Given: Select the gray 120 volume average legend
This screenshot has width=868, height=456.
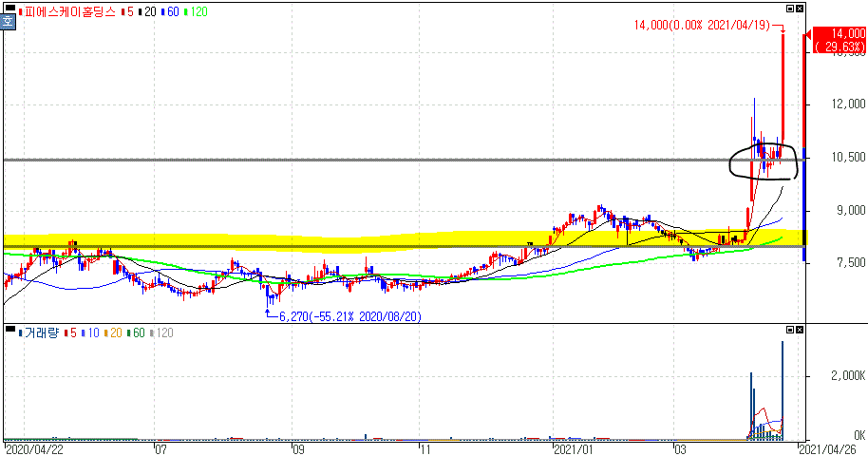Looking at the screenshot, I should coord(161,332).
